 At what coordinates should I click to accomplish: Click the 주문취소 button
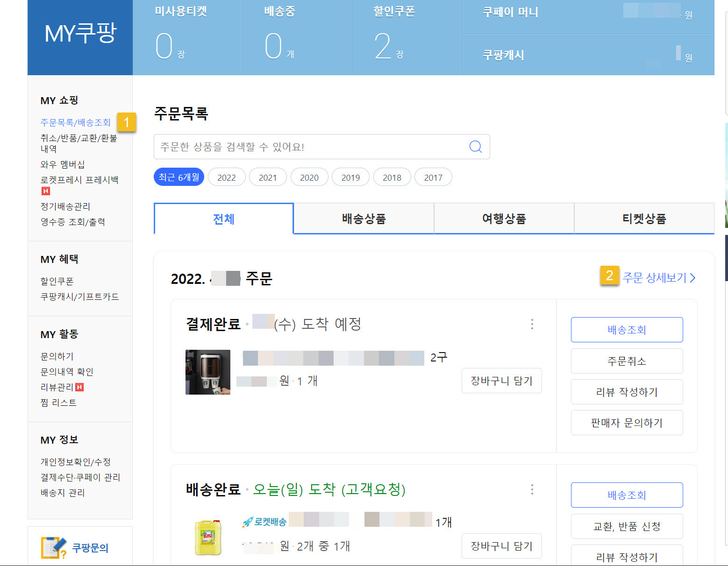pos(626,361)
